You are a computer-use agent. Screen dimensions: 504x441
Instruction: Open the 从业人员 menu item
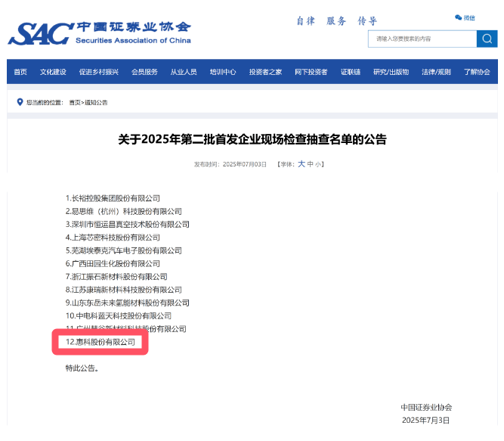[184, 72]
